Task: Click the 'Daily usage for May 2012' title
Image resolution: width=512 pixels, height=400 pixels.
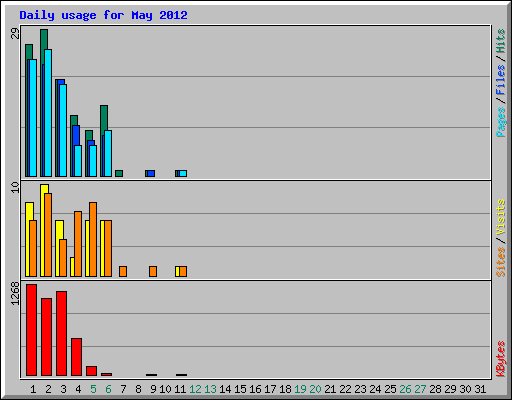Action: (x=103, y=15)
